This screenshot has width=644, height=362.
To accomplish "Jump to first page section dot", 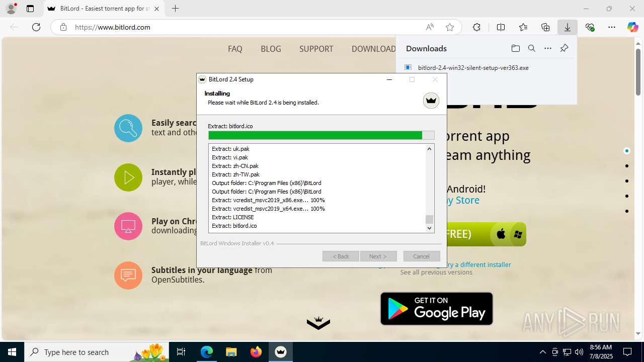I will click(626, 151).
